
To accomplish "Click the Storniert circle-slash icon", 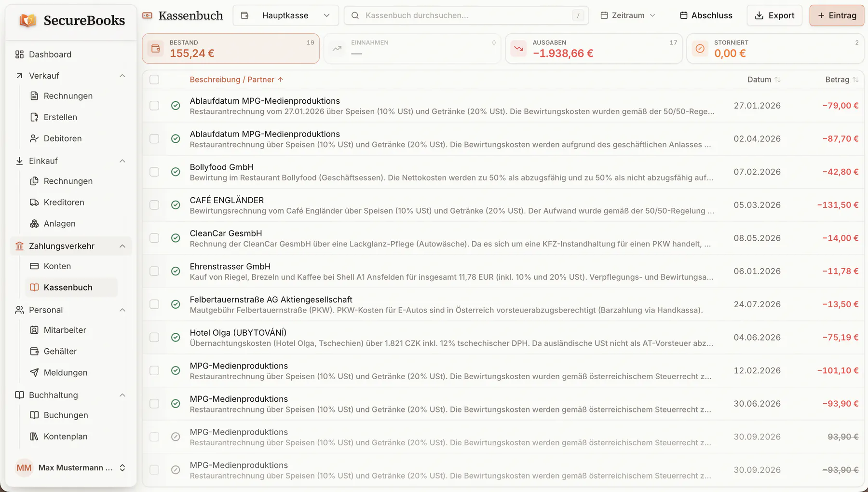I will point(700,48).
